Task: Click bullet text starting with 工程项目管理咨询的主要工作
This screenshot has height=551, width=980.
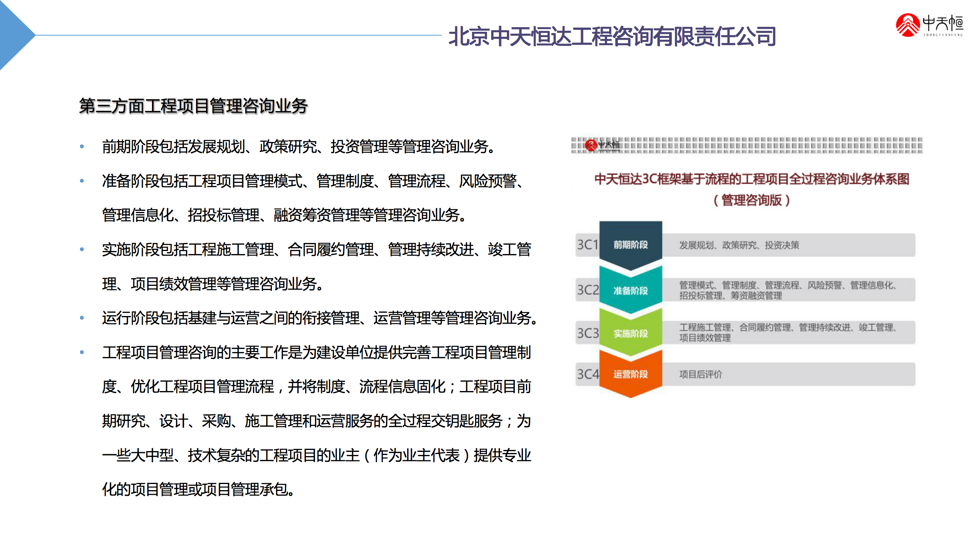Action: (317, 352)
